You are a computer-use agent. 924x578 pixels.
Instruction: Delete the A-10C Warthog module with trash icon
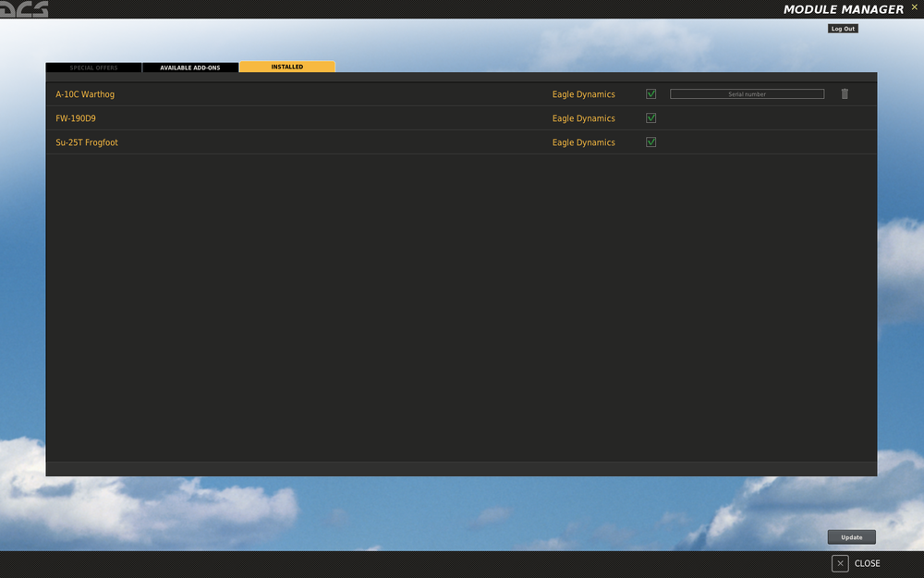point(845,93)
